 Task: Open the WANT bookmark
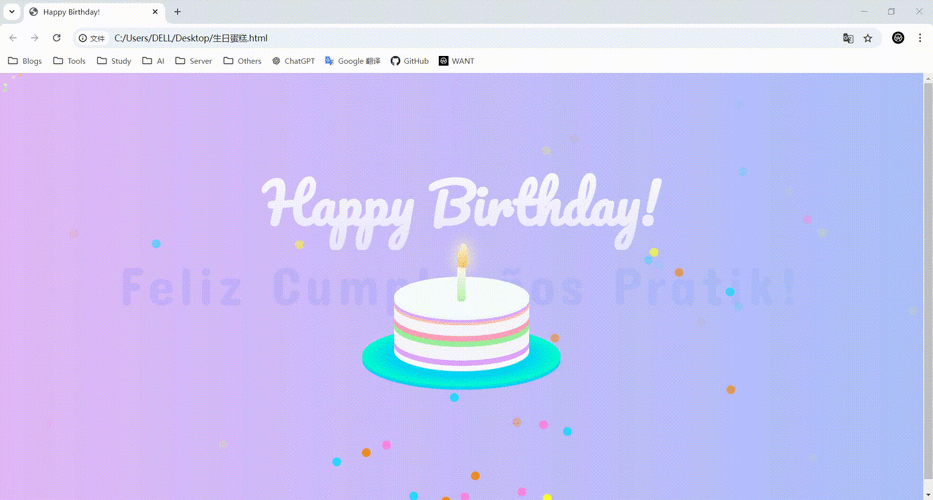(x=456, y=61)
